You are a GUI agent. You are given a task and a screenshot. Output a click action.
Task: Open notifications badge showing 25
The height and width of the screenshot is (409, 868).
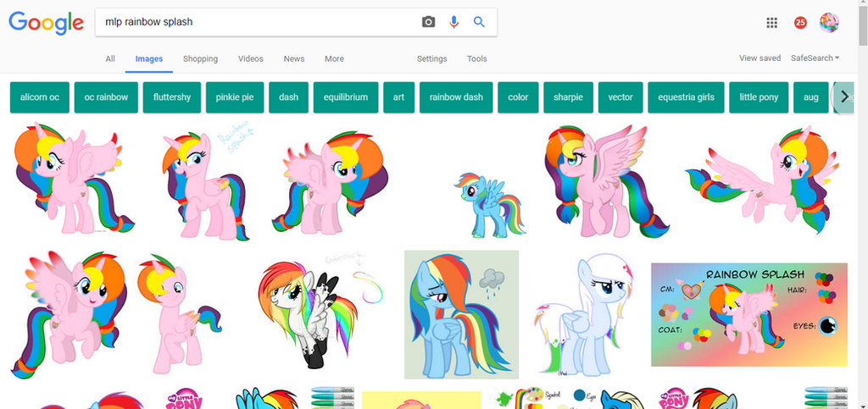(800, 23)
